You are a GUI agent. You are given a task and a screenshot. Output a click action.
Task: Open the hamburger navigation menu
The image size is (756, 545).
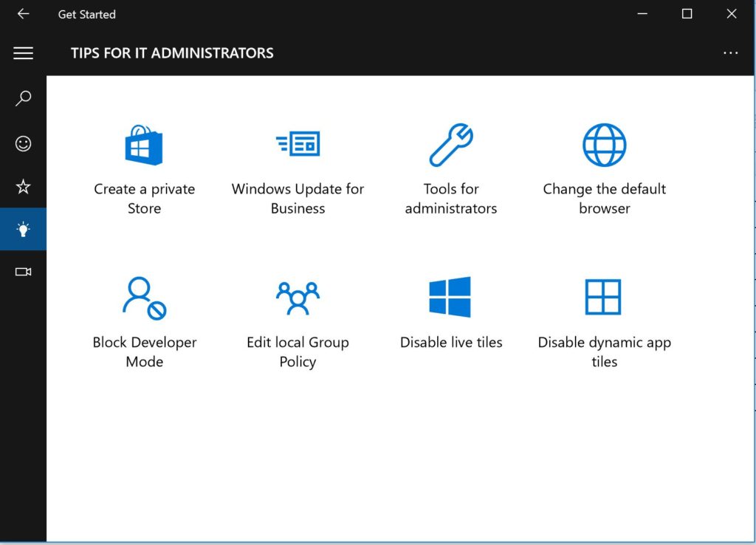[x=23, y=53]
